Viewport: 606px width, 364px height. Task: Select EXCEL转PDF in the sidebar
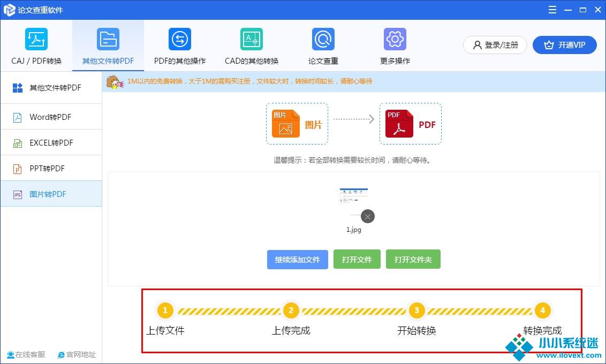click(50, 143)
